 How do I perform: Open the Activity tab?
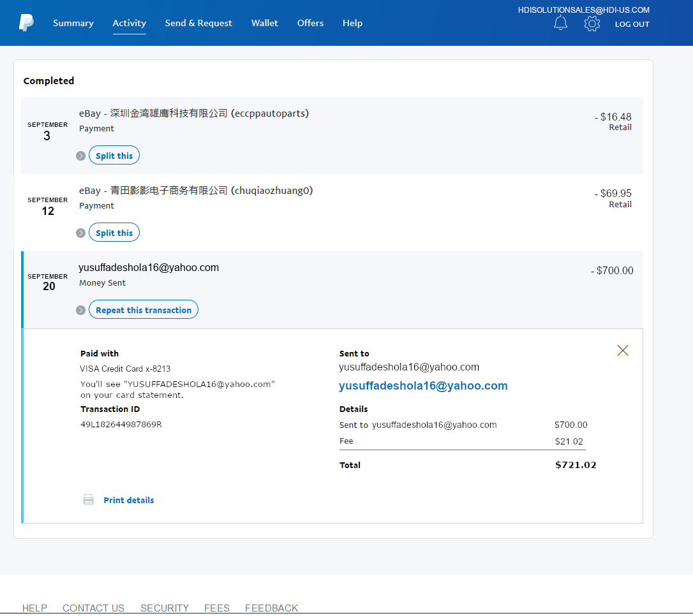[x=129, y=23]
